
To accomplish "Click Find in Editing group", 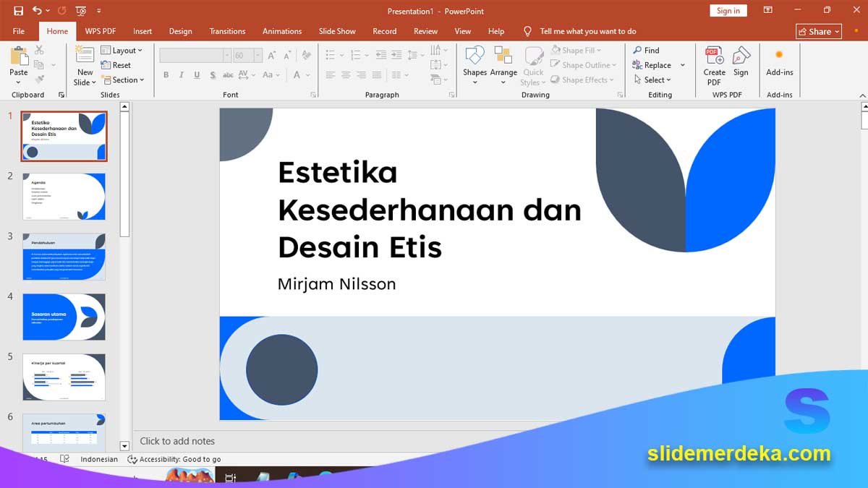I will click(646, 51).
